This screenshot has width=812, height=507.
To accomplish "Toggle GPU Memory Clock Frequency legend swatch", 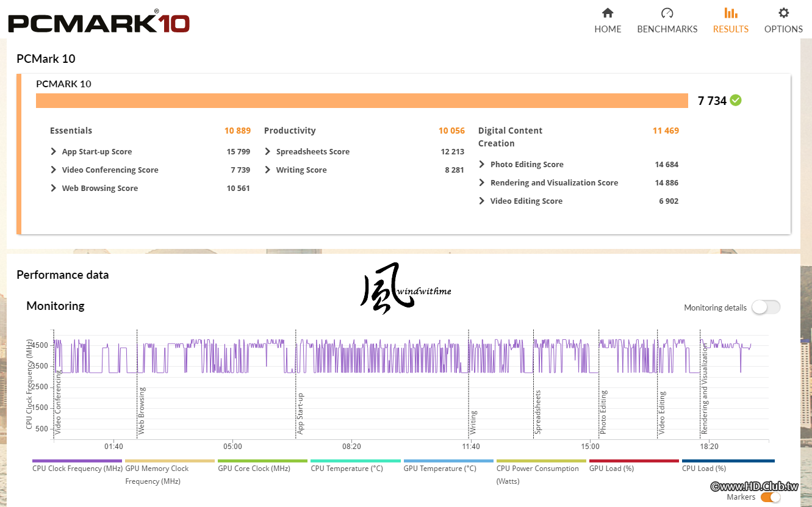I will coord(170,461).
